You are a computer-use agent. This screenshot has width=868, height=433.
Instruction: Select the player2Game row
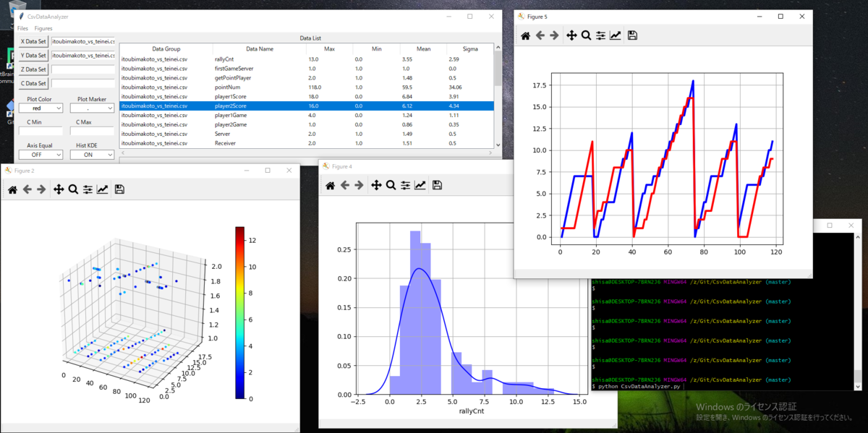(x=307, y=124)
